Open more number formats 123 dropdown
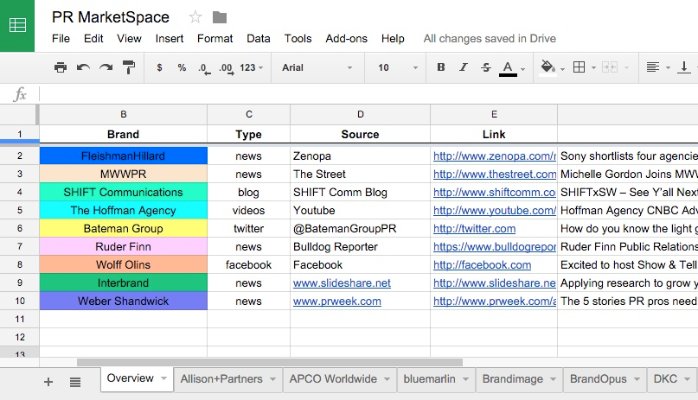 (252, 68)
